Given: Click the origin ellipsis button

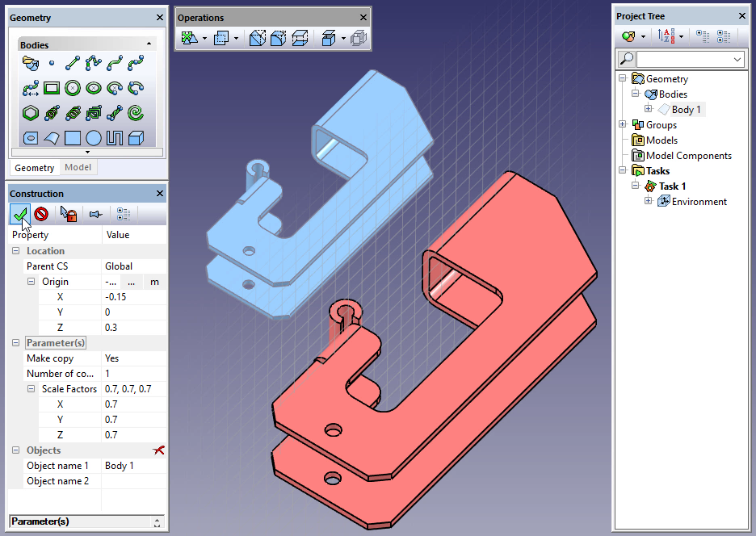Looking at the screenshot, I should tap(132, 282).
